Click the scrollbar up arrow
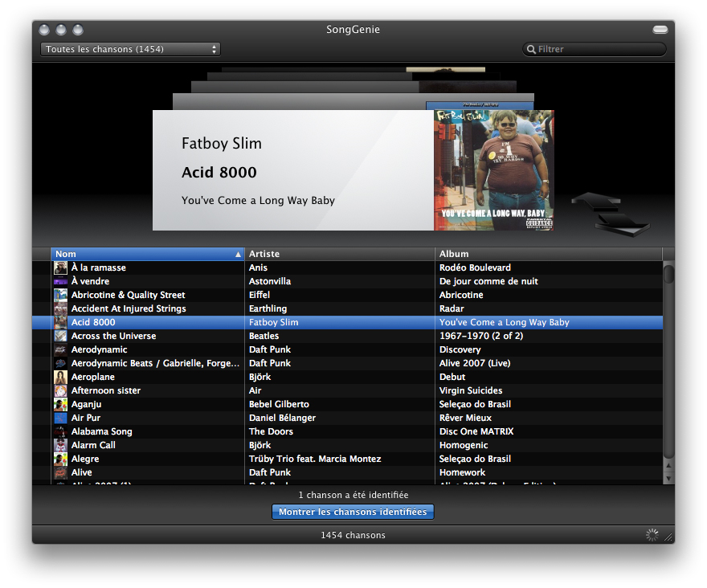The height and width of the screenshot is (588, 707). [x=668, y=465]
